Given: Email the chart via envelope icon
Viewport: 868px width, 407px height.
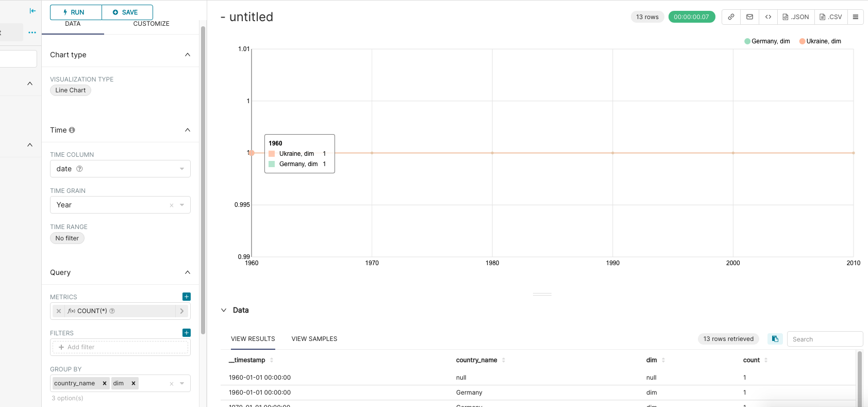Looking at the screenshot, I should click(x=749, y=17).
